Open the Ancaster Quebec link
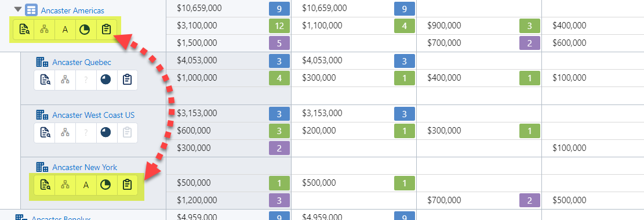The height and width of the screenshot is (220, 644). click(82, 63)
